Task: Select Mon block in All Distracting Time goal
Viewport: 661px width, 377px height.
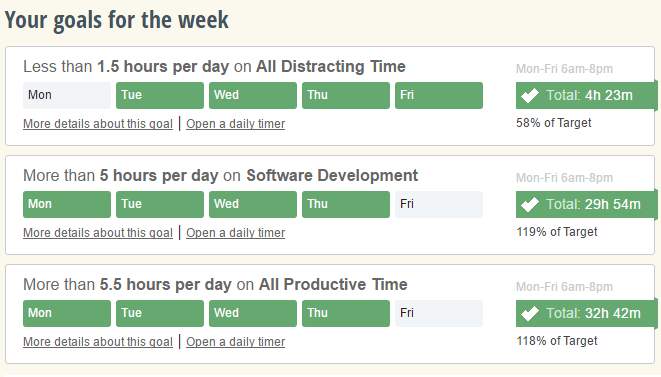Action: (x=67, y=95)
